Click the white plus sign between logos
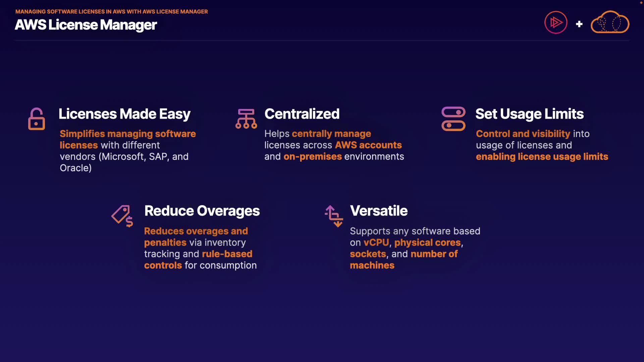The image size is (644, 362). click(x=579, y=24)
